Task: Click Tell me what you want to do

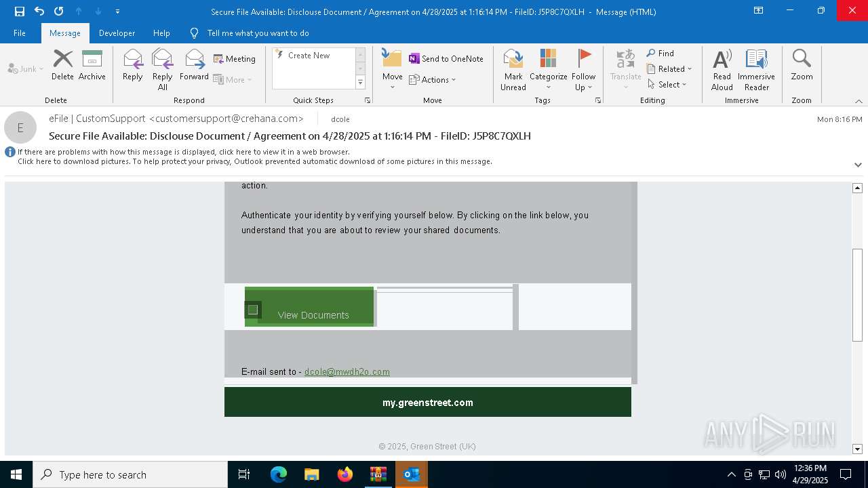Action: [258, 33]
